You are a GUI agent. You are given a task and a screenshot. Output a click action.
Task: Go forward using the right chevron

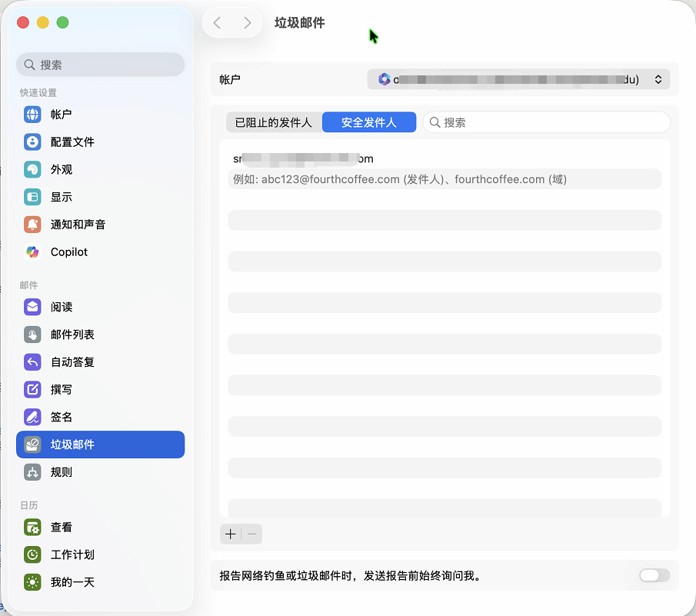(x=247, y=23)
